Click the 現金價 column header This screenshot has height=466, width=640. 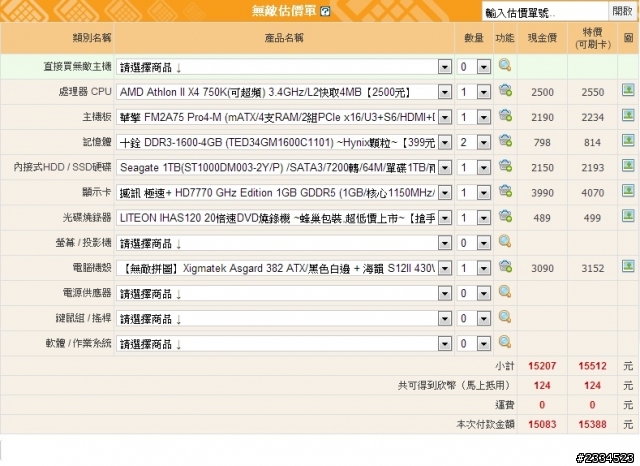[542, 38]
